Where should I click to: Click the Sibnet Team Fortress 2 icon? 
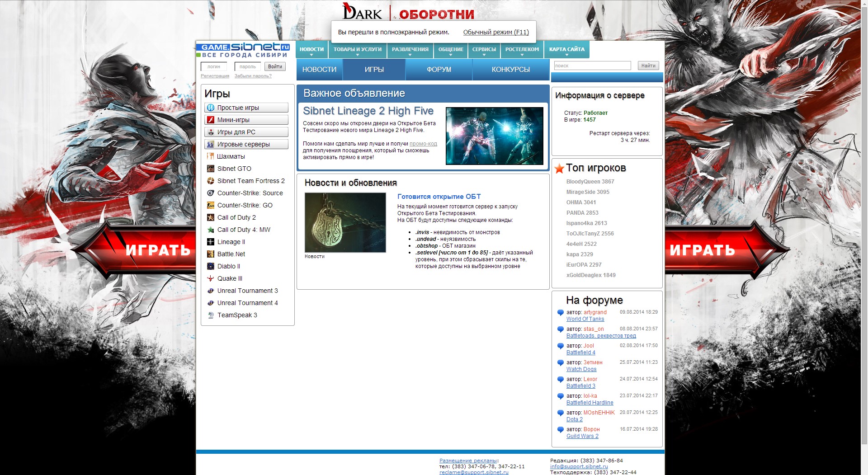point(210,181)
